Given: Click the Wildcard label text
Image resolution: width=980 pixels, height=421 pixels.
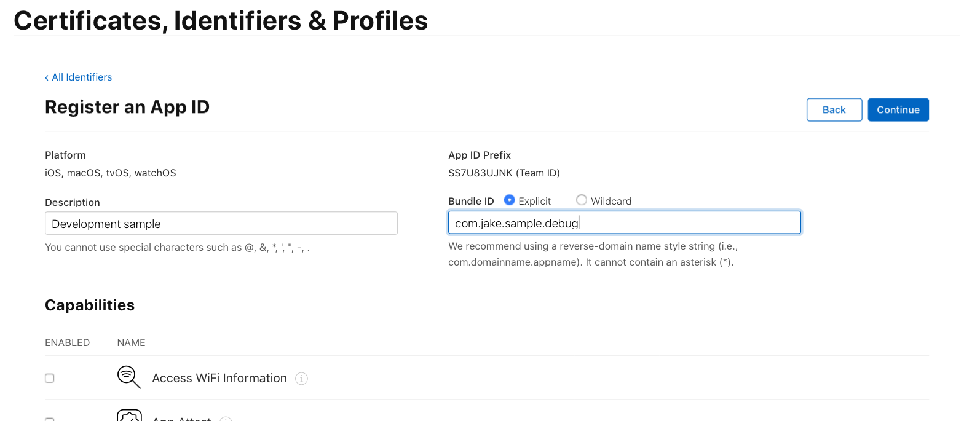Looking at the screenshot, I should pyautogui.click(x=611, y=202).
